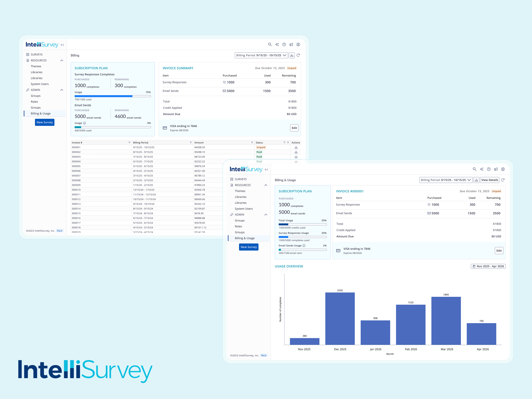Collapse ADMIN section in Billing window sidebar
The height and width of the screenshot is (399, 532).
[x=62, y=90]
